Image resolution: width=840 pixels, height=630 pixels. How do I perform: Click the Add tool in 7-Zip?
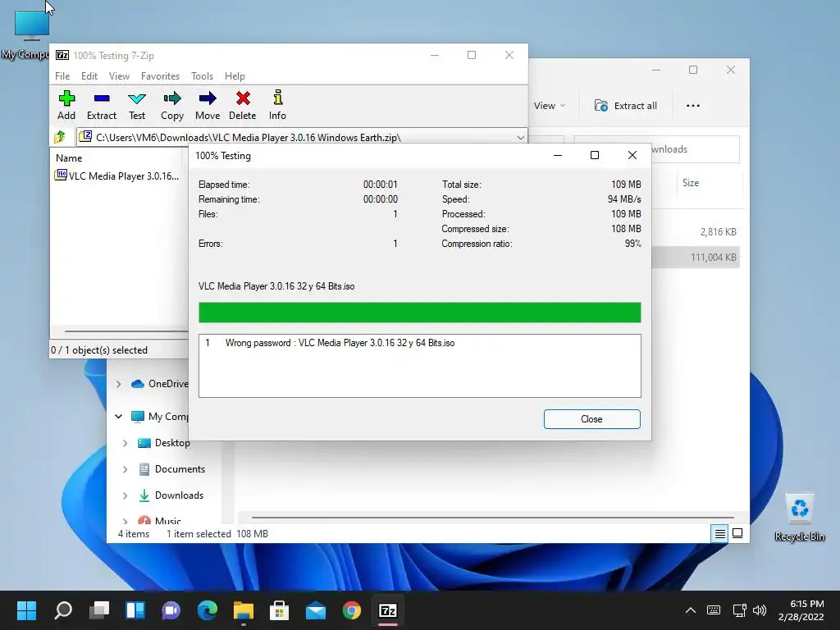coord(66,105)
